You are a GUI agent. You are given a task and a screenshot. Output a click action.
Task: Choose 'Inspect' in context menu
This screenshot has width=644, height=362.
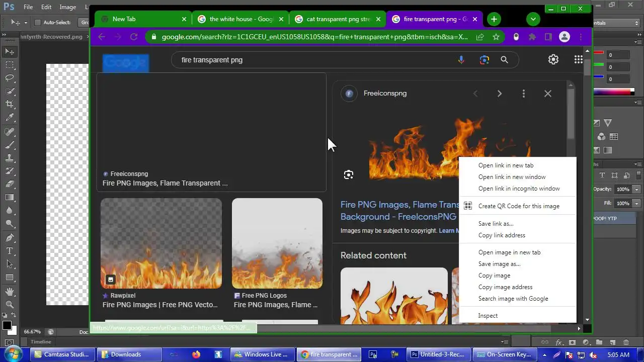point(518,316)
